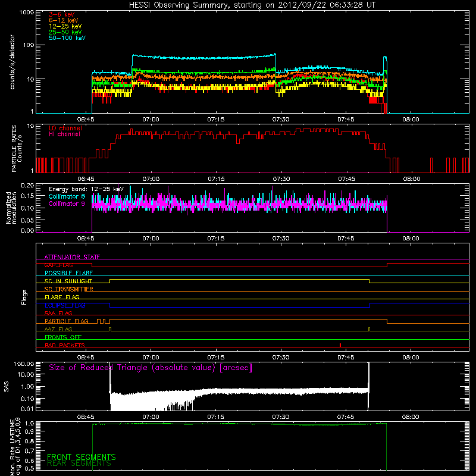
Task: Click the 100.00 tick on SAS axis
Action: coord(24,364)
